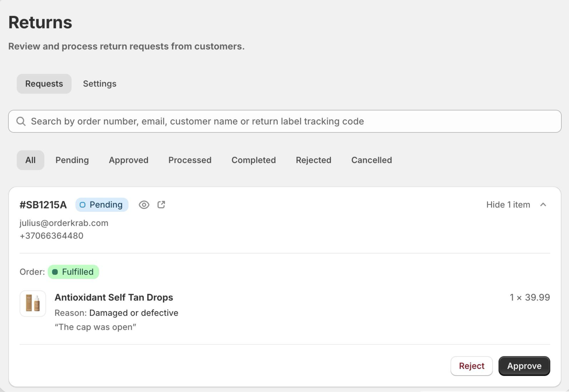Reject the return request
Image resolution: width=569 pixels, height=392 pixels.
point(472,366)
